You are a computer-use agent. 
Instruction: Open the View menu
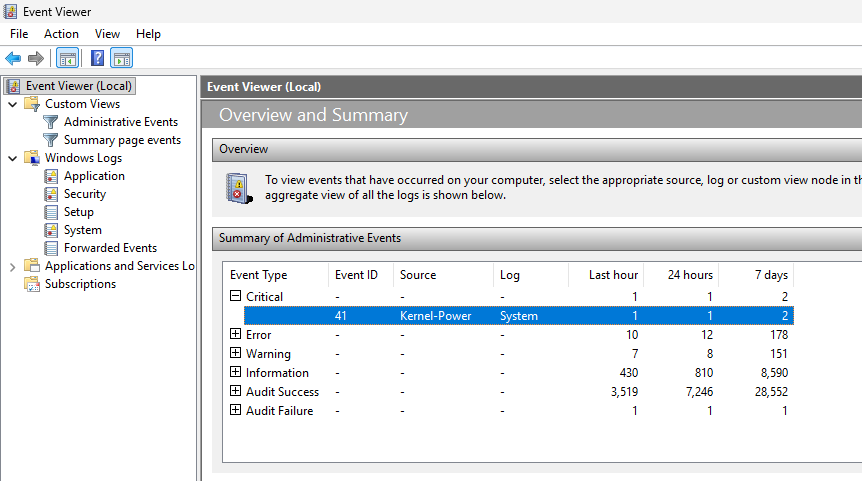click(x=107, y=34)
